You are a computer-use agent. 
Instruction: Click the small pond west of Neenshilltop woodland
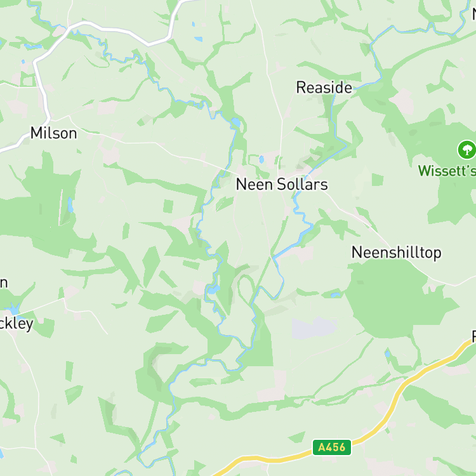click(336, 294)
